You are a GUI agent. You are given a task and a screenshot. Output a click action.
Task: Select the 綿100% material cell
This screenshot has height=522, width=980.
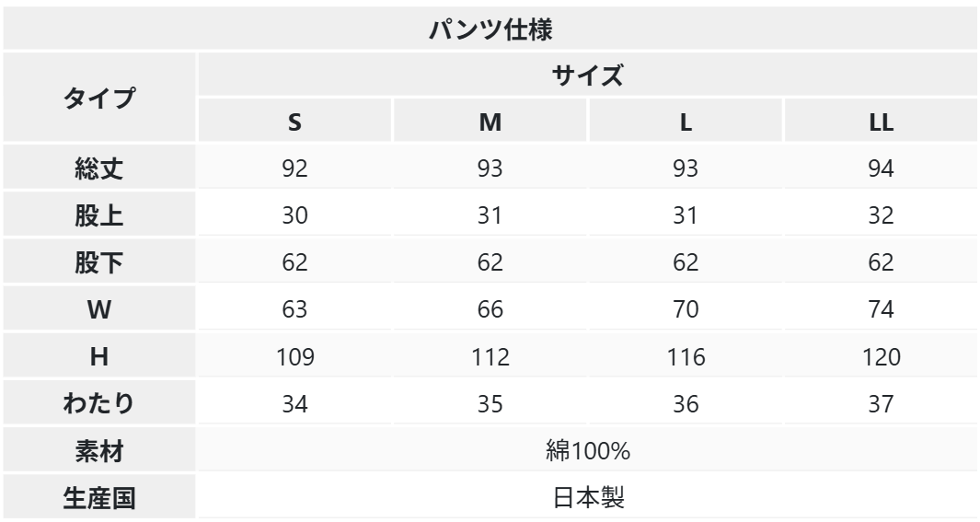pos(587,450)
